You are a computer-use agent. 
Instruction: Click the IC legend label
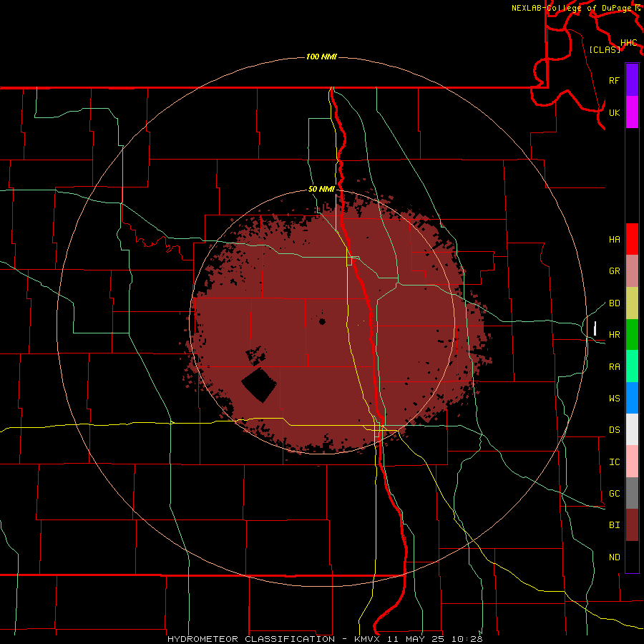pyautogui.click(x=614, y=462)
